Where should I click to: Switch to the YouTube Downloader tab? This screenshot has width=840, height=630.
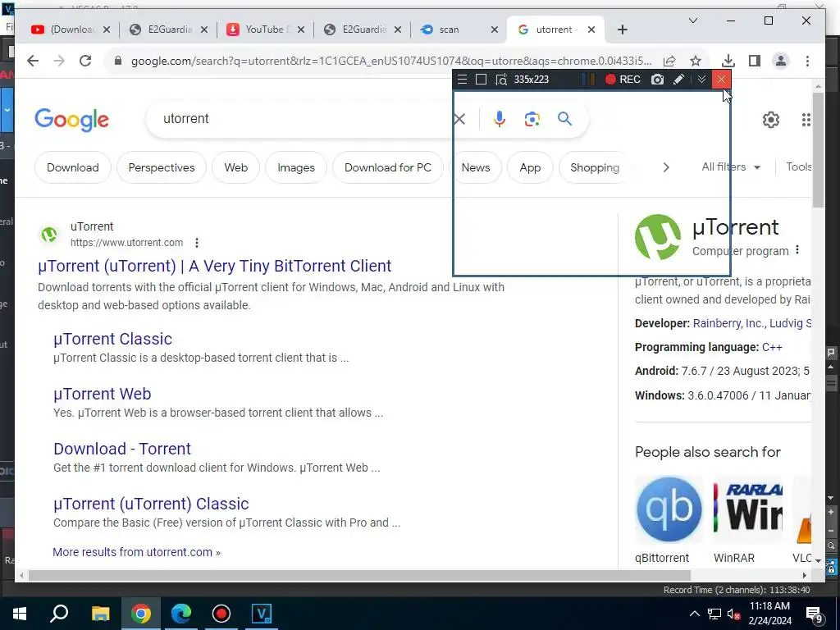(x=266, y=30)
